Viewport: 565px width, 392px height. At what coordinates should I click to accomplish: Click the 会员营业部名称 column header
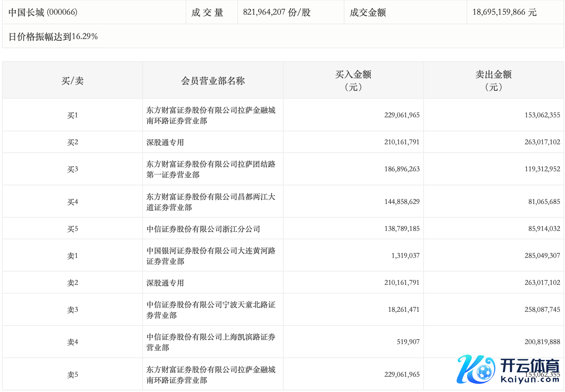[x=213, y=81]
